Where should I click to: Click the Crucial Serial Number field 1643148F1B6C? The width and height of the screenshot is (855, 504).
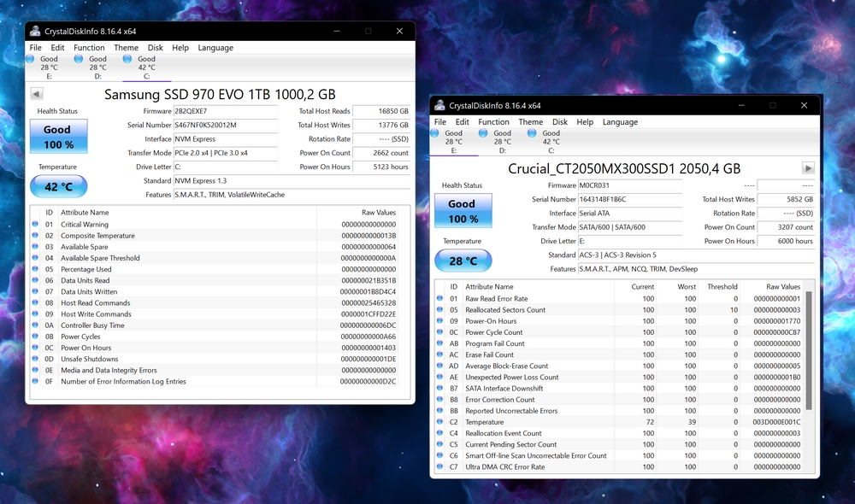(x=630, y=199)
